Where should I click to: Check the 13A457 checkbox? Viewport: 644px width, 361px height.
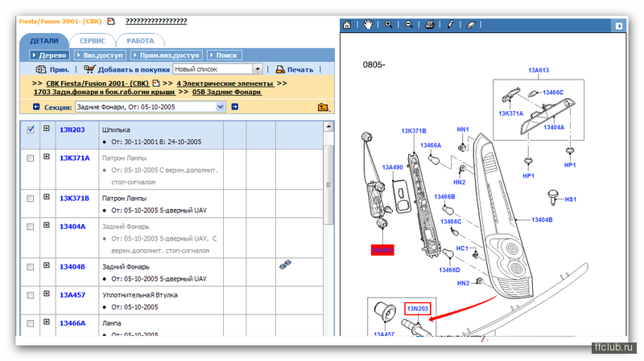click(x=31, y=295)
